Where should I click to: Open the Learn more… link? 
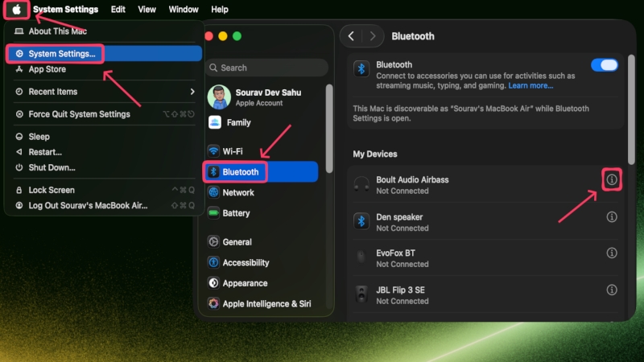[530, 85]
